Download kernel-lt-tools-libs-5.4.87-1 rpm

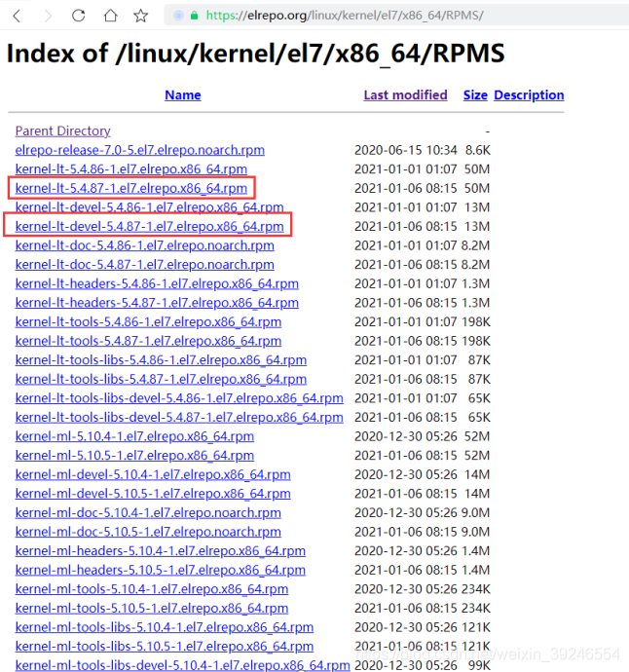(x=161, y=379)
